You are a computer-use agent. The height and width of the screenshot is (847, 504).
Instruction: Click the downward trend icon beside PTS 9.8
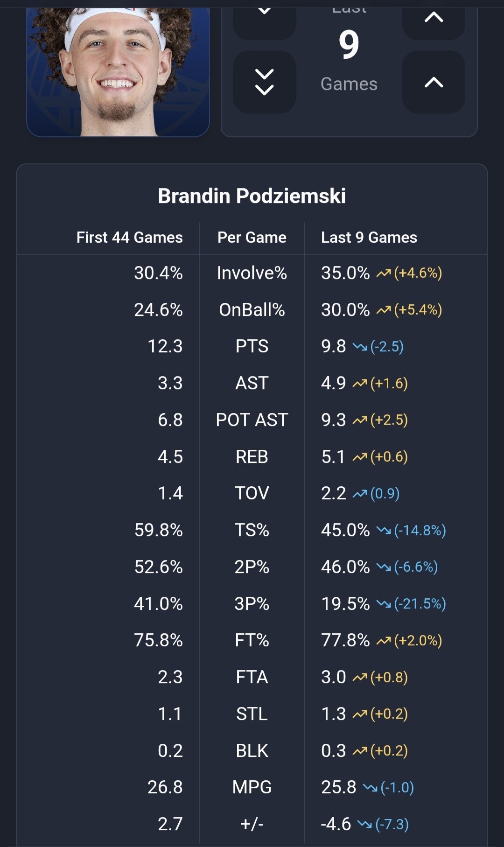pos(360,347)
